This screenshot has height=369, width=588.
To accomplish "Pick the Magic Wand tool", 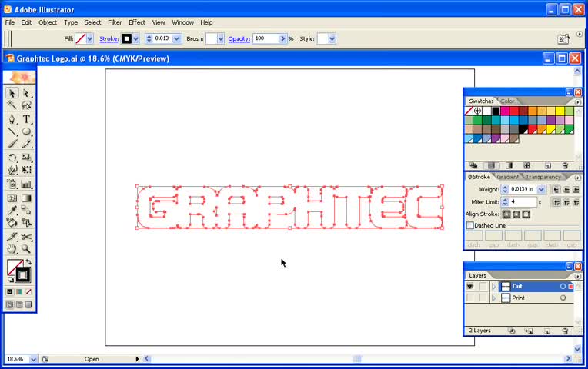I will [12, 105].
